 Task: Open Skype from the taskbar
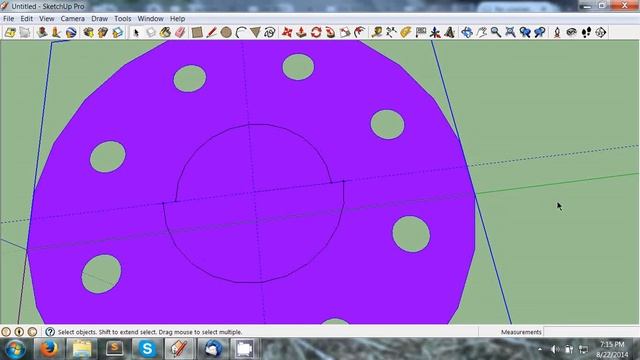147,349
